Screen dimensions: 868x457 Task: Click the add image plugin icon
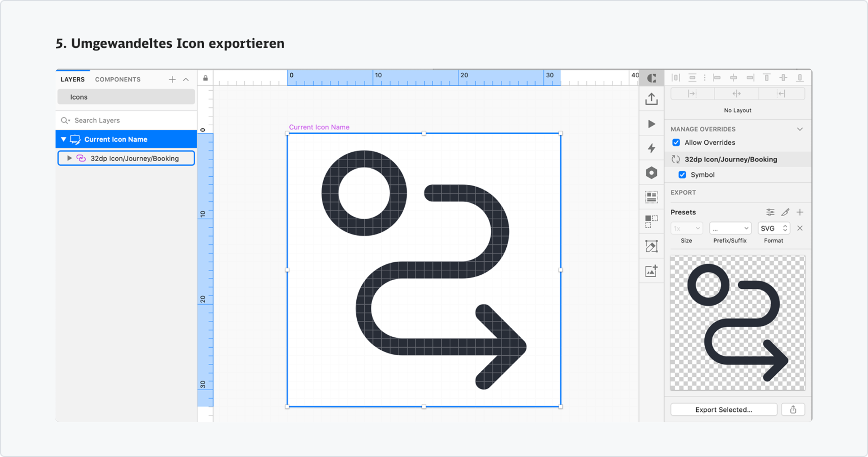pyautogui.click(x=651, y=271)
